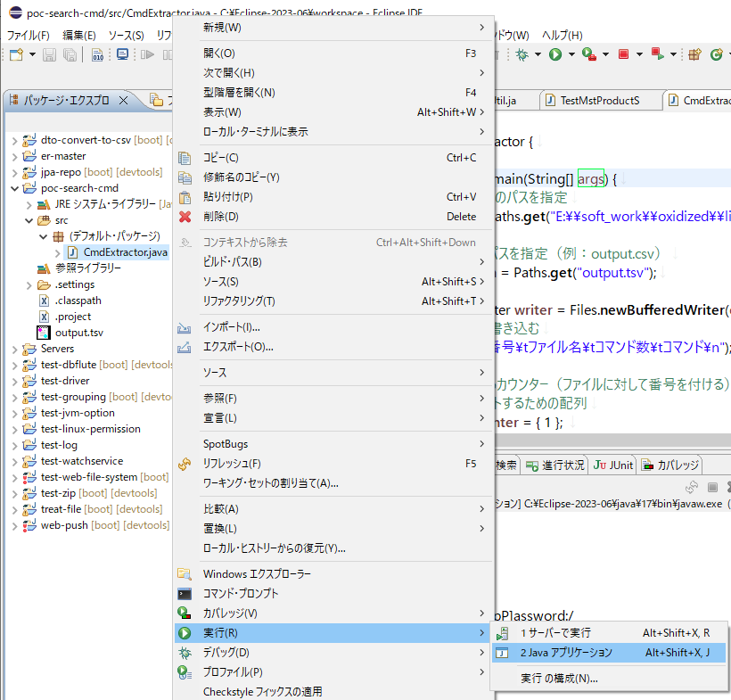Open the カバレッジ view tab
Viewport: 731px width, 700px height.
tap(671, 465)
